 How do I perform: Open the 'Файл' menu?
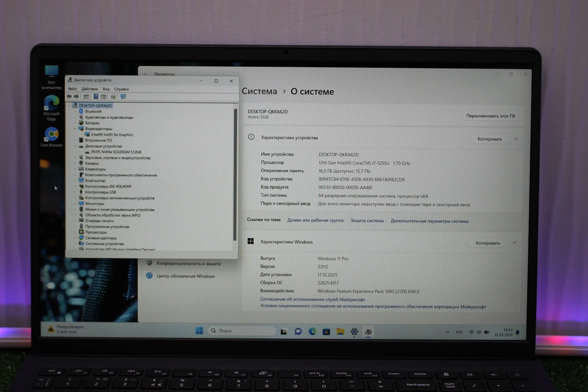[x=72, y=89]
